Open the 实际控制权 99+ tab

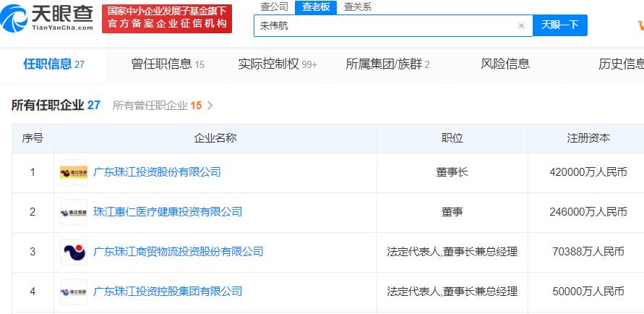tap(278, 64)
